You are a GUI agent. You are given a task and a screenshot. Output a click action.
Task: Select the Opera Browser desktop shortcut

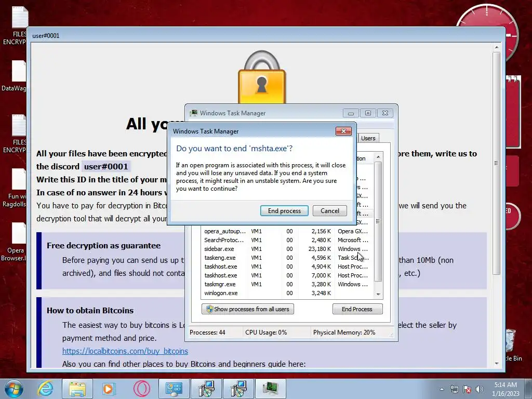click(15, 242)
